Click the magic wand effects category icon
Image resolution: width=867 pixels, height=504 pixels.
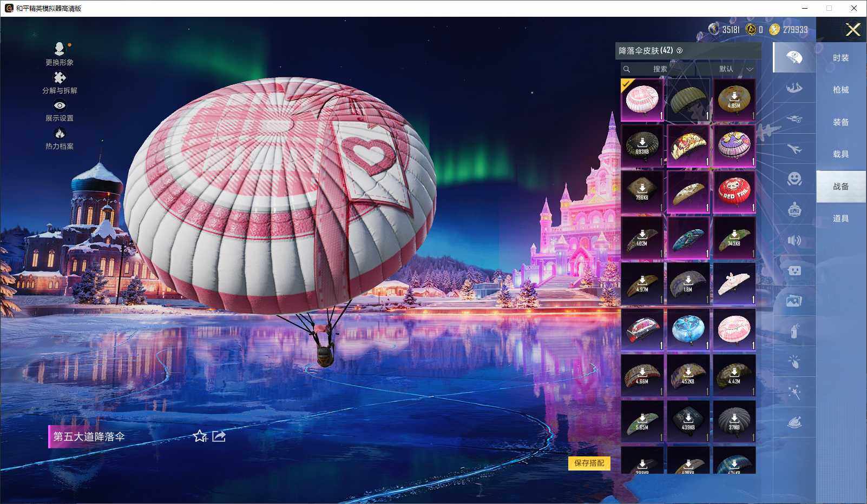click(794, 392)
